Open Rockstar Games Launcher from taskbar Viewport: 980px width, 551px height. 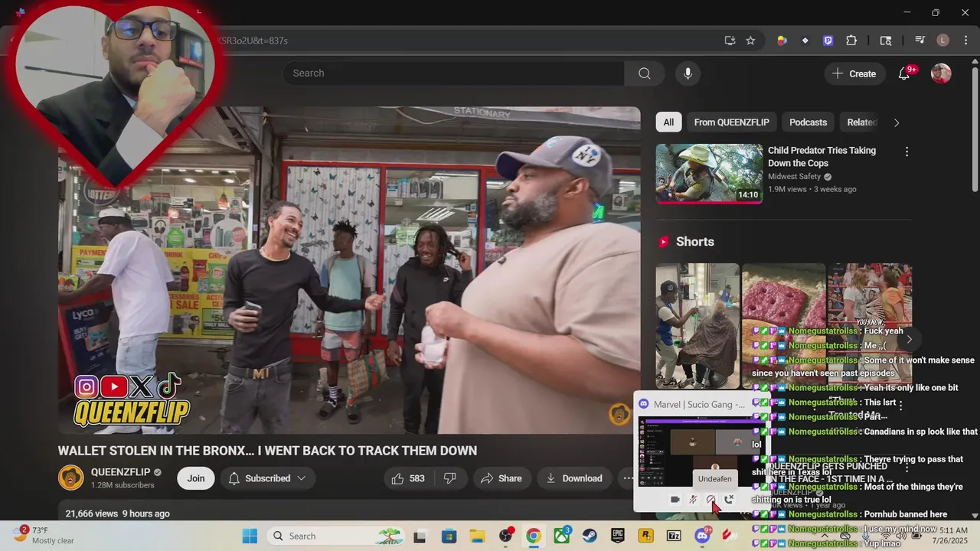click(646, 536)
